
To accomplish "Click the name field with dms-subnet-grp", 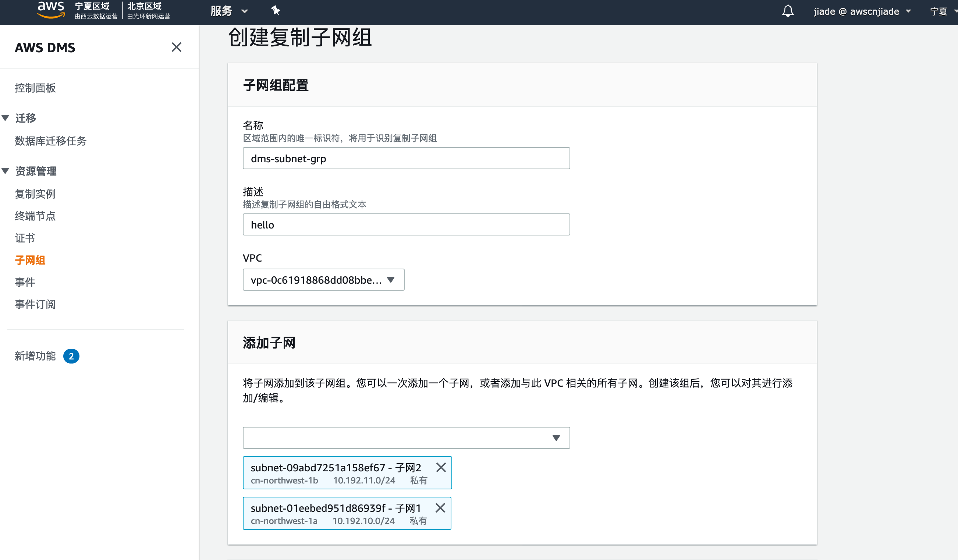I will [406, 158].
